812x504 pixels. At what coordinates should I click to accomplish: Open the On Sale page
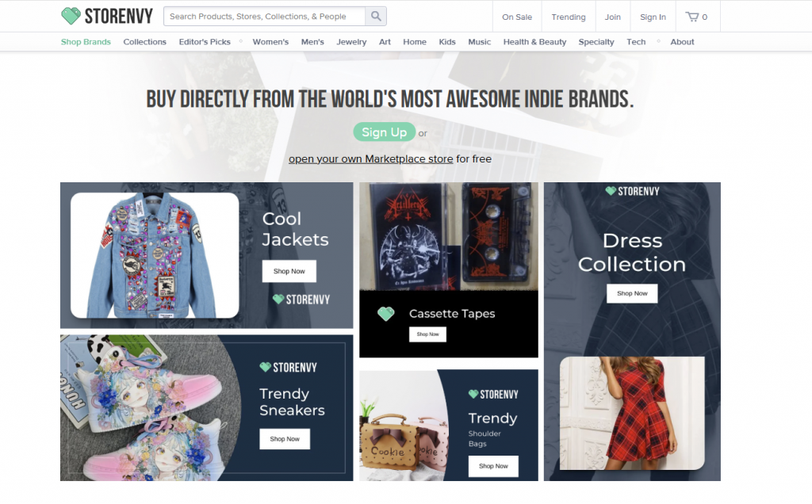tap(517, 17)
